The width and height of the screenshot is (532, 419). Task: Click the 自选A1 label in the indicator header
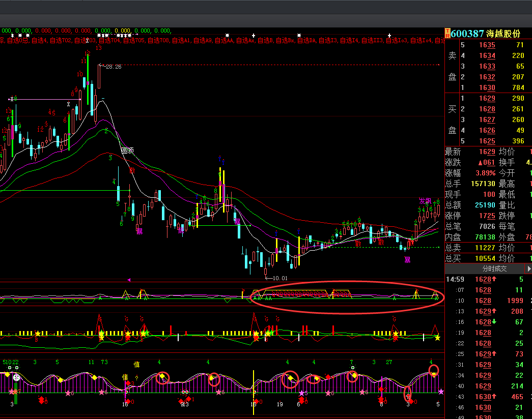point(181,41)
